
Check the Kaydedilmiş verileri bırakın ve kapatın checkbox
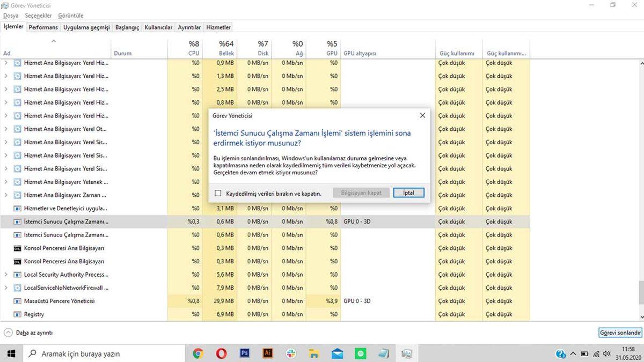(x=218, y=193)
